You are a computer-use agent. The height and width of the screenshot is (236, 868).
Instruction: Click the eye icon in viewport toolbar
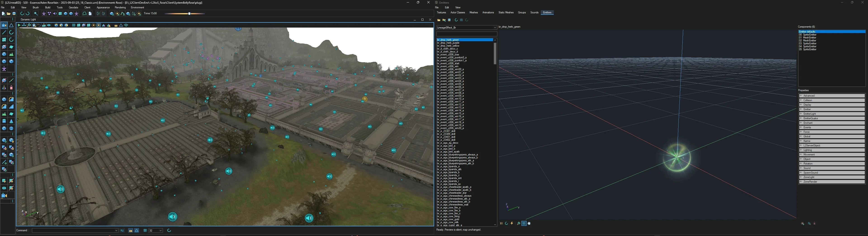[x=49, y=25]
